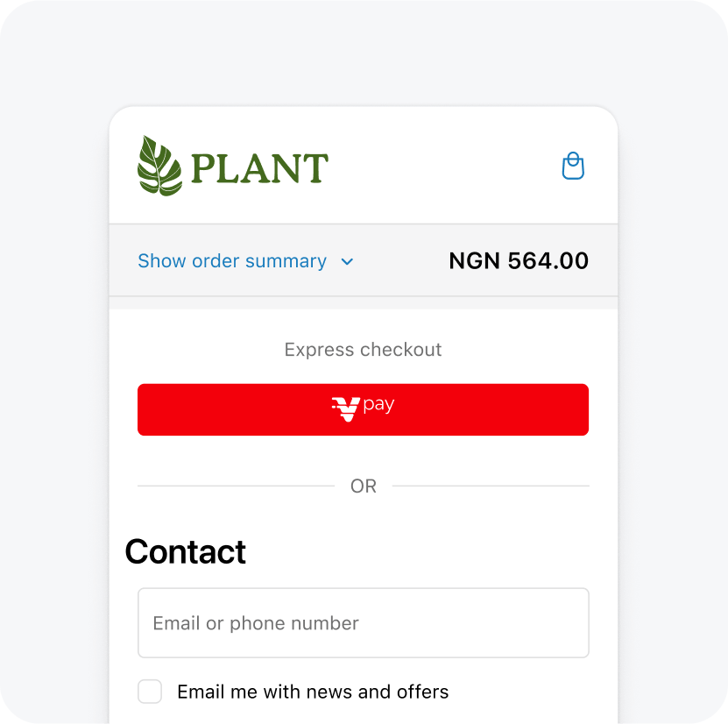Click the divider line left of OR
This screenshot has width=728, height=724.
point(235,486)
